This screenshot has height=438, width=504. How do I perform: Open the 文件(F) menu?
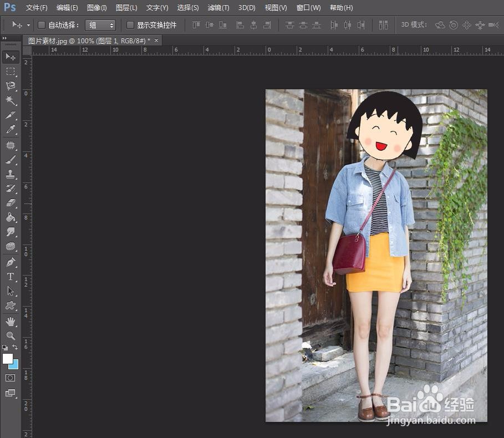coord(37,8)
